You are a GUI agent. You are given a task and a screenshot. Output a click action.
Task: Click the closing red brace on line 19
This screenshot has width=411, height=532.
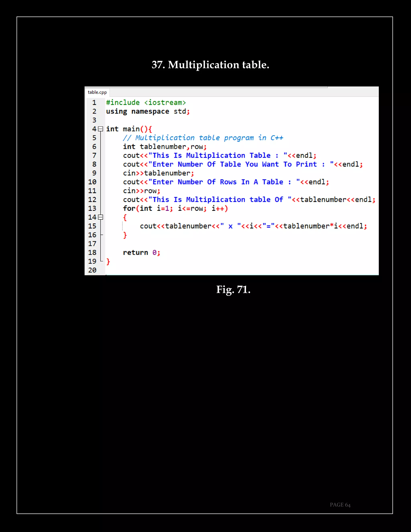[108, 262]
